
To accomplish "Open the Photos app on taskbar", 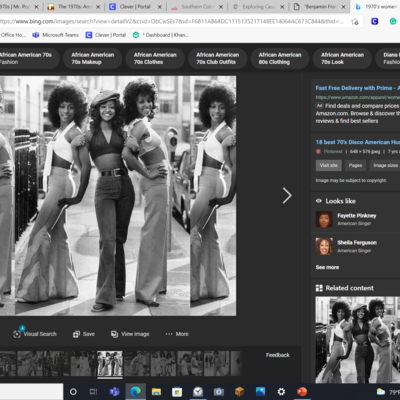I will [x=260, y=392].
